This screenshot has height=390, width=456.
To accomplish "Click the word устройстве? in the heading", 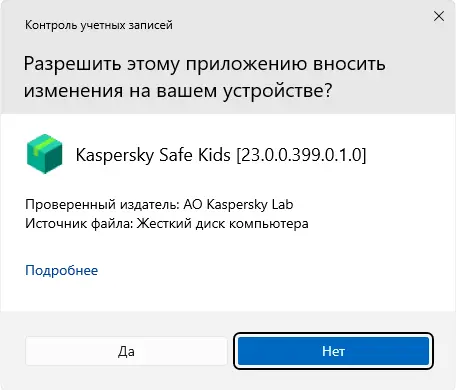I will [278, 91].
